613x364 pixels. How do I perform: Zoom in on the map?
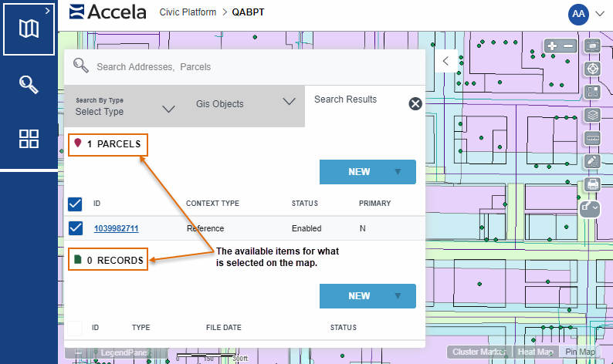(553, 46)
